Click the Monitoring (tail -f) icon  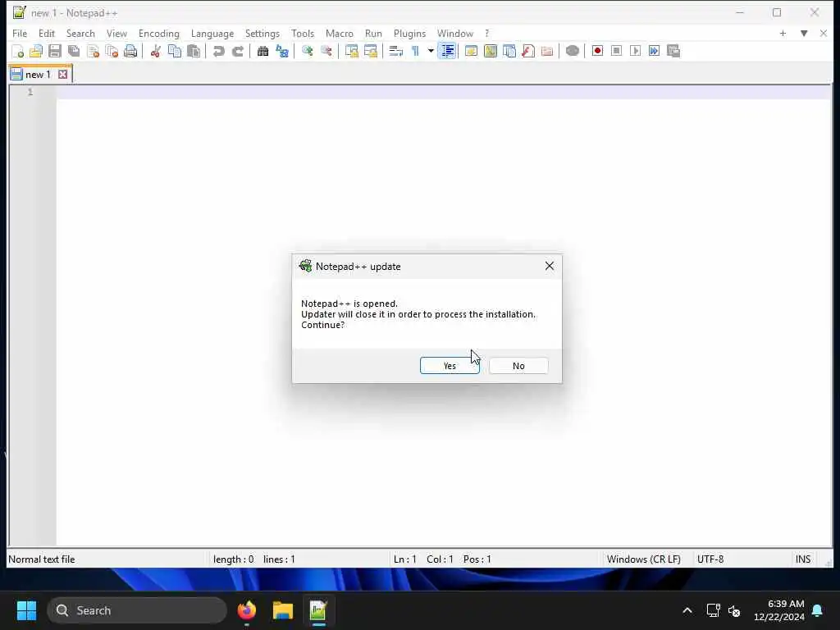pyautogui.click(x=572, y=51)
